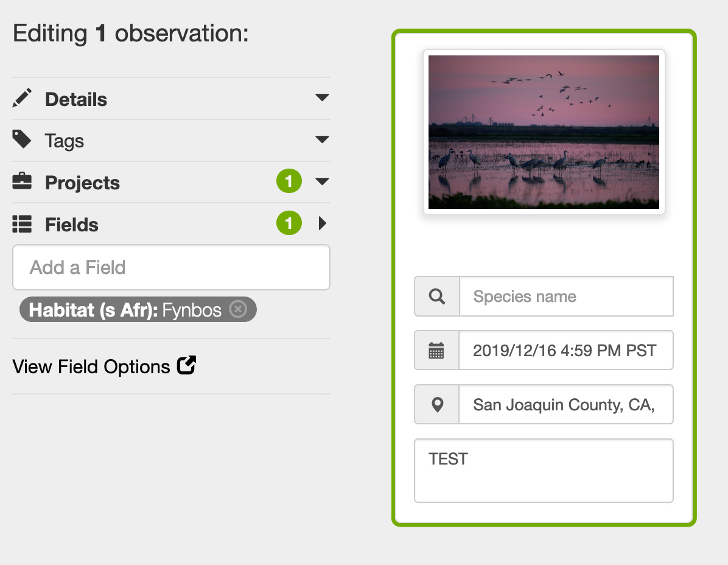Open the external link icon near View Field Options
The width and height of the screenshot is (728, 565).
[187, 365]
